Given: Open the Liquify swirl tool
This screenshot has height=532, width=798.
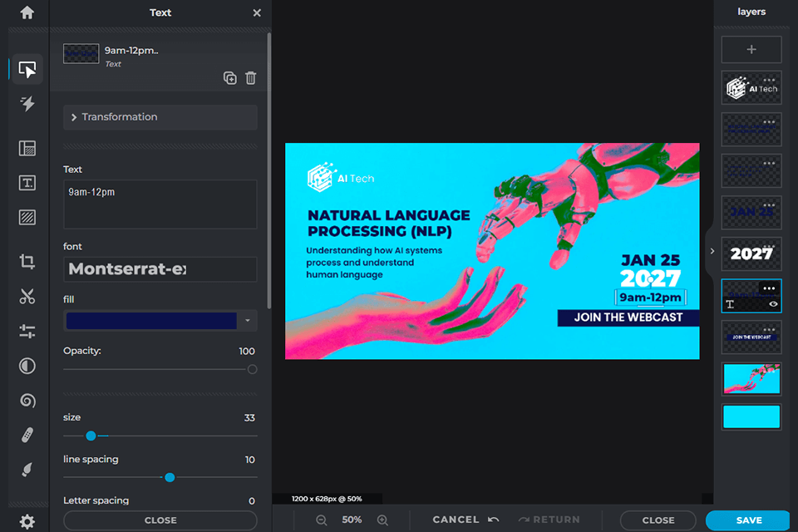Looking at the screenshot, I should point(27,400).
